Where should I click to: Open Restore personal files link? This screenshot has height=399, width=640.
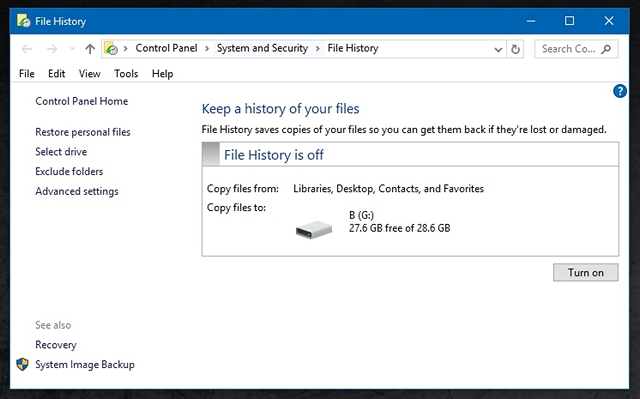click(83, 132)
